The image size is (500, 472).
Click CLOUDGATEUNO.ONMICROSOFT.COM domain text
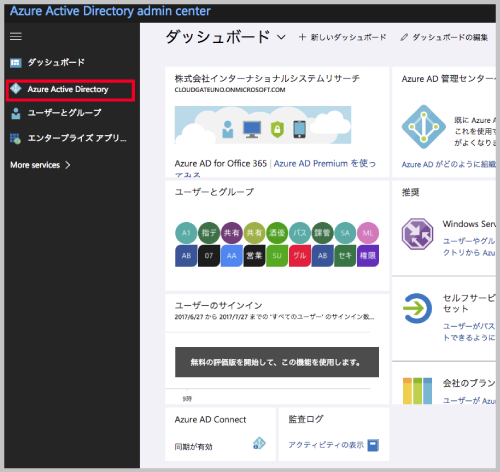(230, 90)
